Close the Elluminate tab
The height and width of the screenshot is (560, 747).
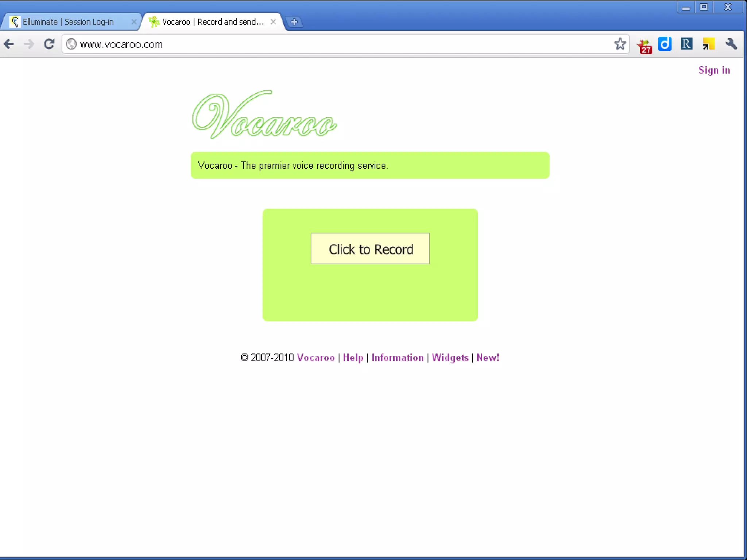(134, 22)
